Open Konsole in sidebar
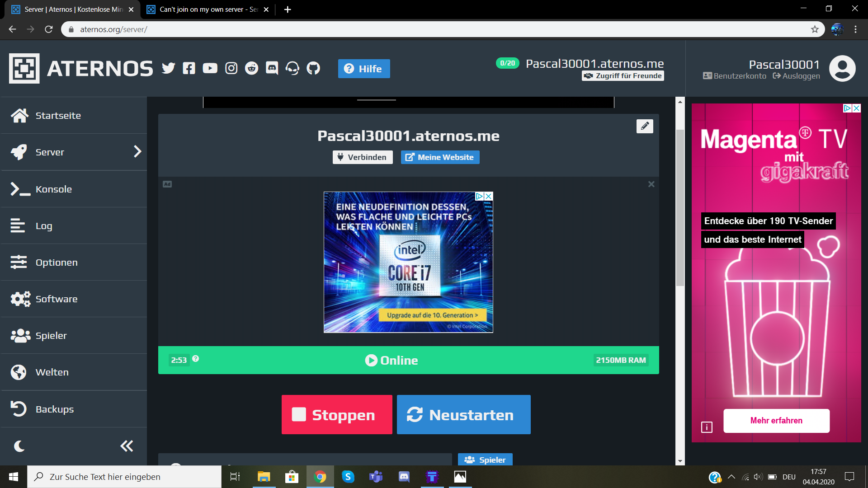The width and height of the screenshot is (868, 488). (74, 189)
